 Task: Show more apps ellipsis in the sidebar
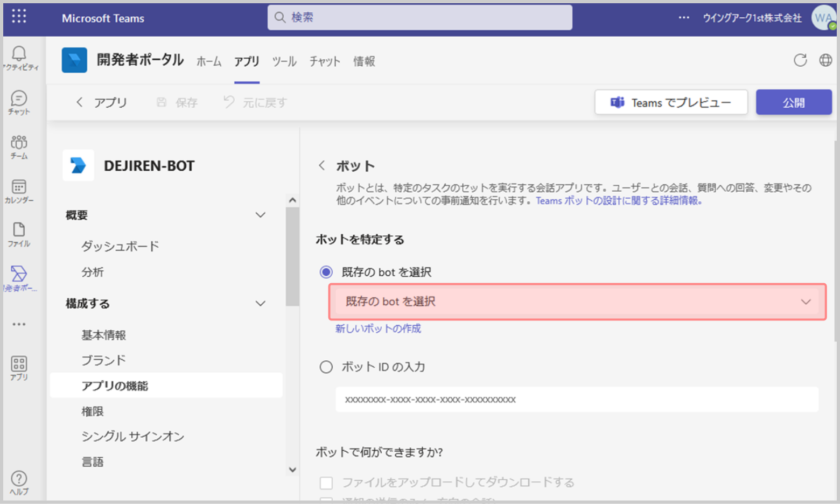pos(19,324)
